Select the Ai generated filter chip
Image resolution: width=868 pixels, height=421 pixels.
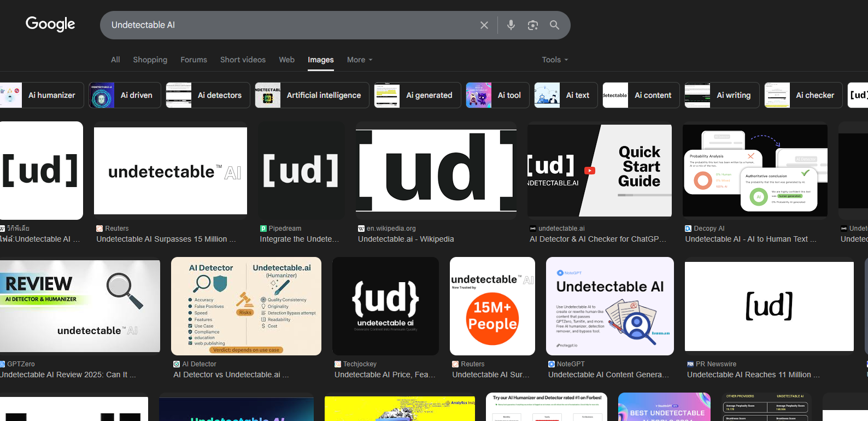pos(418,95)
